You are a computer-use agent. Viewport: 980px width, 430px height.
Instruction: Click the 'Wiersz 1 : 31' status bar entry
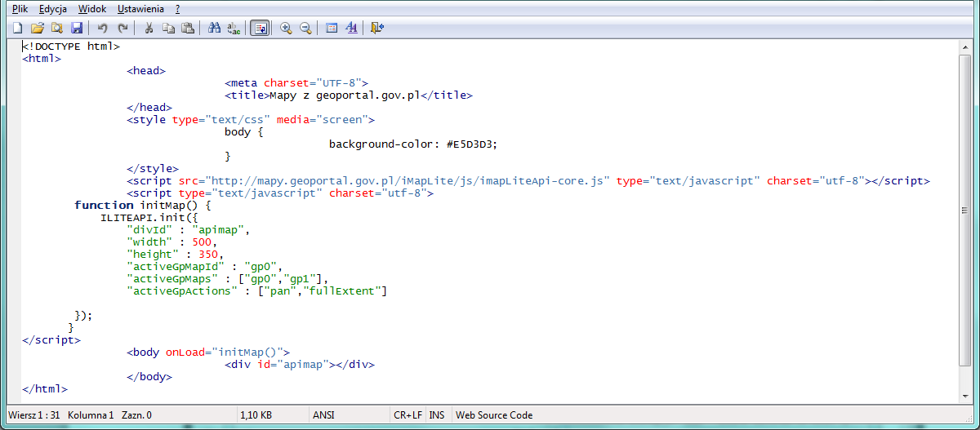33,415
